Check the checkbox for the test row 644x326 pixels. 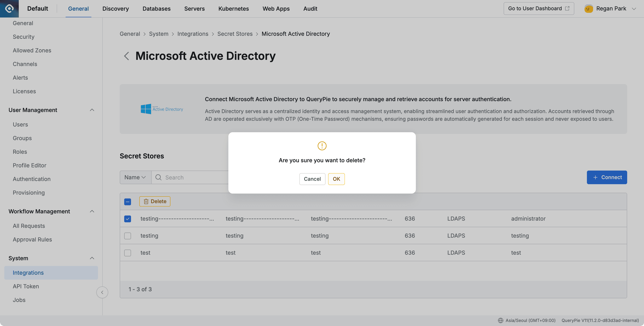(x=127, y=253)
